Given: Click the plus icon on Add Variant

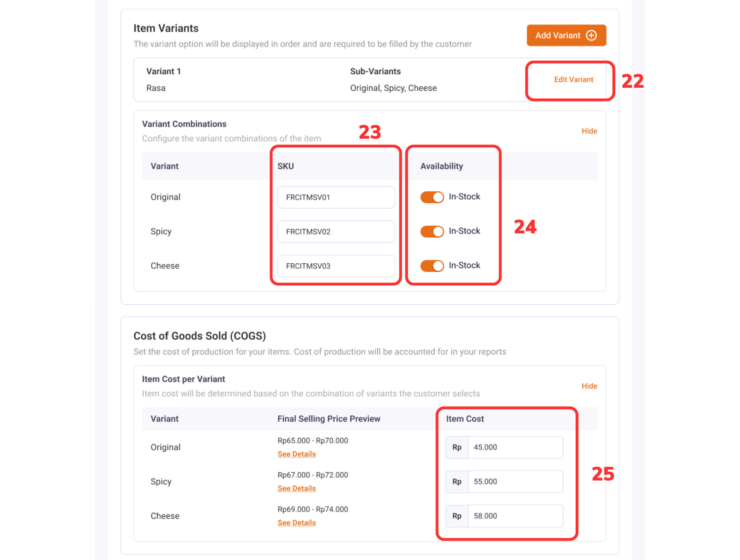Looking at the screenshot, I should tap(591, 35).
